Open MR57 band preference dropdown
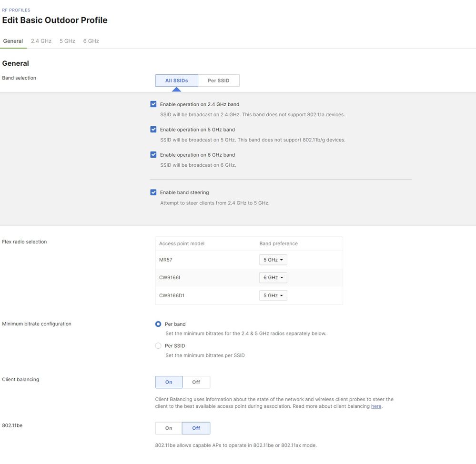 273,260
